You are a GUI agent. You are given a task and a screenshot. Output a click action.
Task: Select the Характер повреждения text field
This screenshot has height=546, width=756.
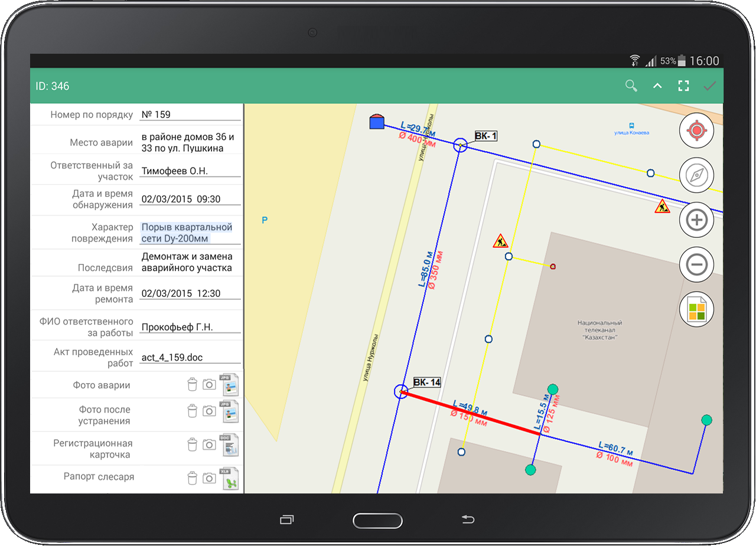(187, 233)
